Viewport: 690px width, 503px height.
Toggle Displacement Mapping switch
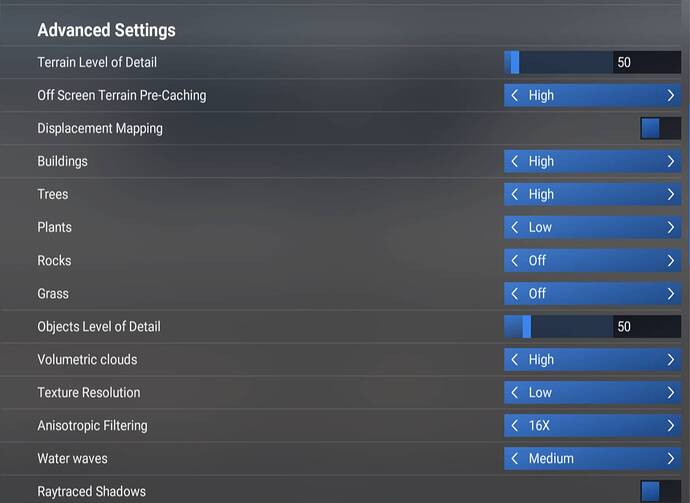[660, 128]
